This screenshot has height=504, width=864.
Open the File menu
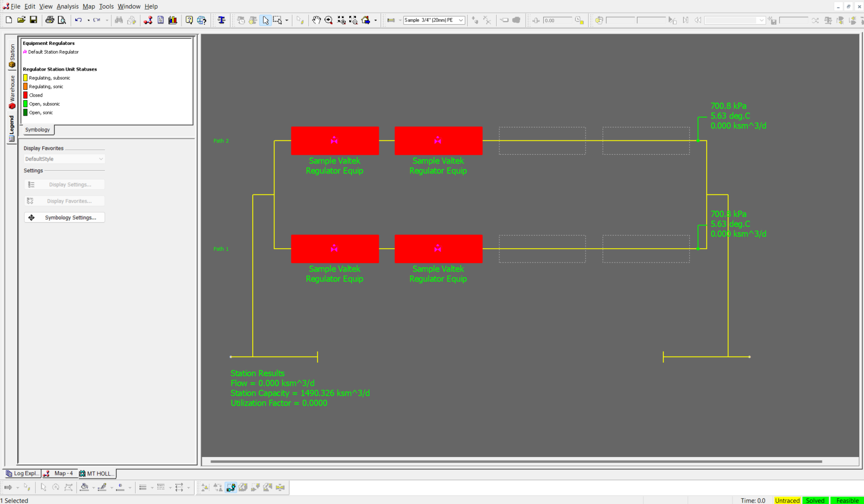pos(15,6)
